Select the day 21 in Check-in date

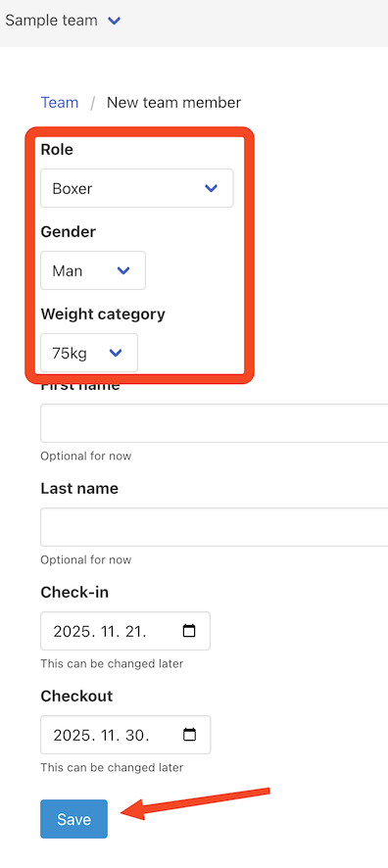click(134, 631)
